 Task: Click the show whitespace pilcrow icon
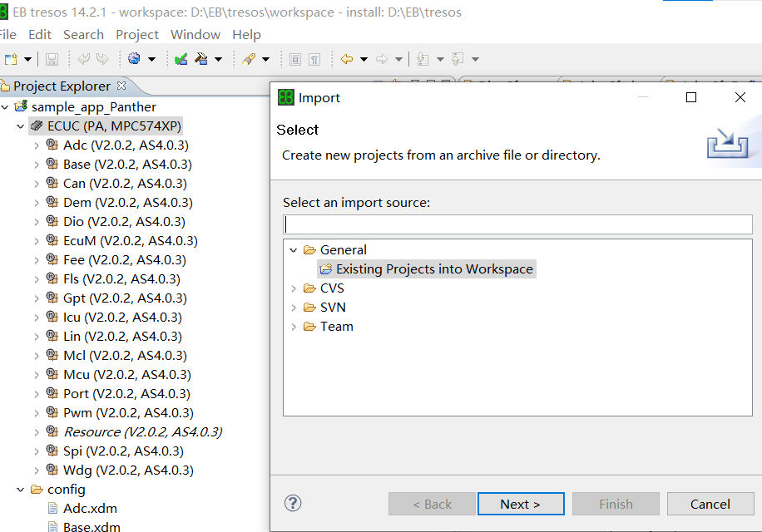tap(314, 59)
